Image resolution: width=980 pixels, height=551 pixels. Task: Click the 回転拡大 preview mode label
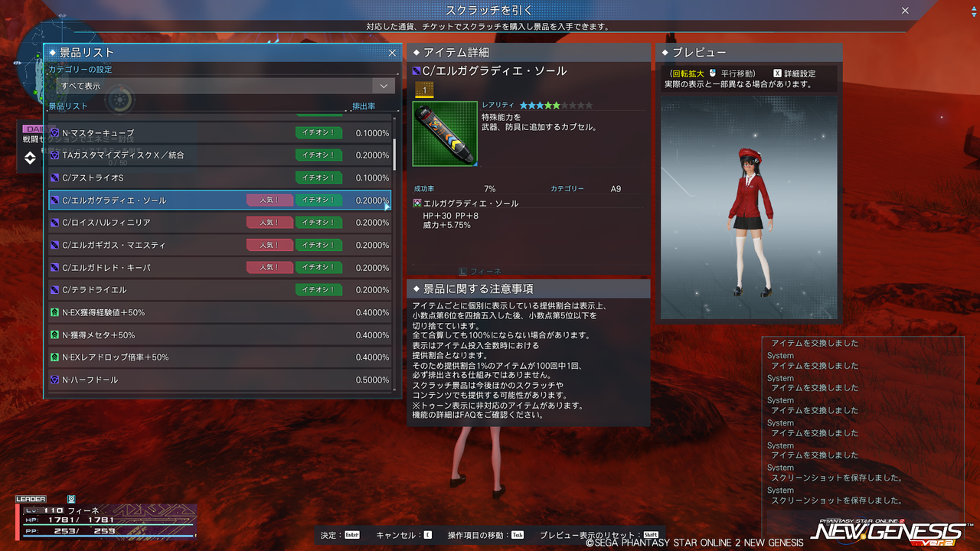tap(689, 73)
